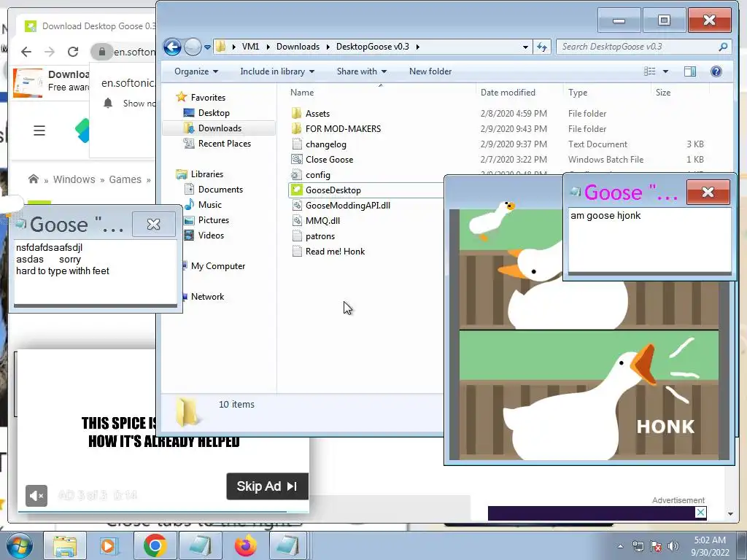Select My Computer in the sidebar
Viewport: 747px width, 560px height.
217,266
